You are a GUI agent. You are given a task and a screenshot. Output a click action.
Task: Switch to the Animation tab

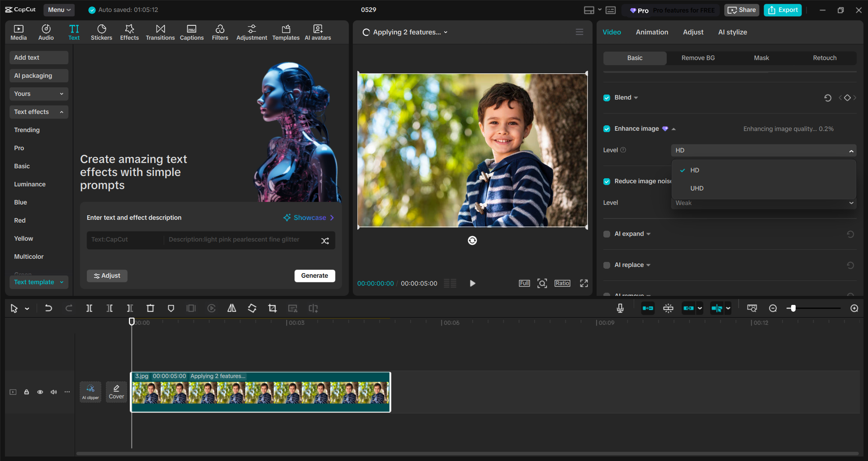point(651,32)
